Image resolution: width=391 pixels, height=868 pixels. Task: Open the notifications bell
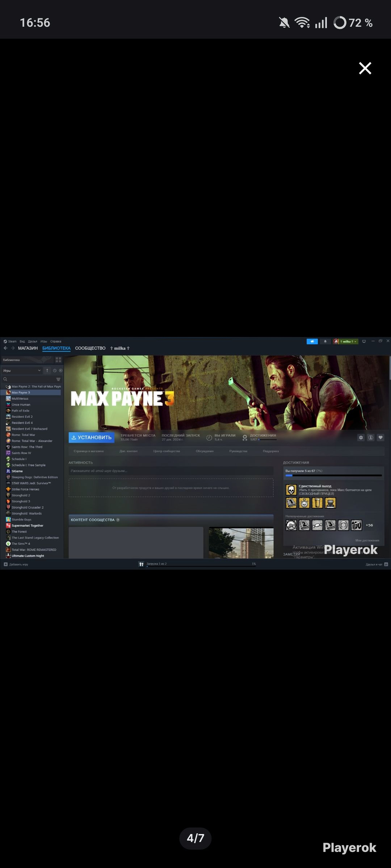[x=325, y=341]
